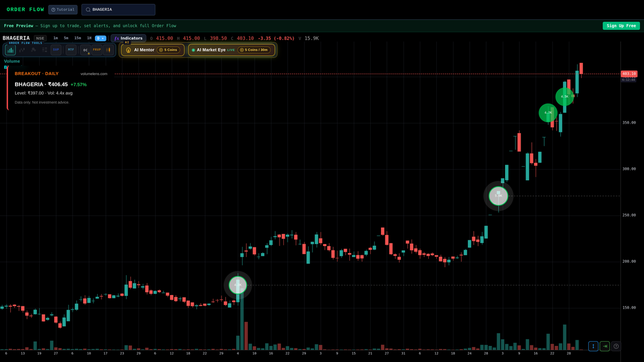The image size is (644, 362).
Task: Switch to the 1m timeframe
Action: coord(56,38)
